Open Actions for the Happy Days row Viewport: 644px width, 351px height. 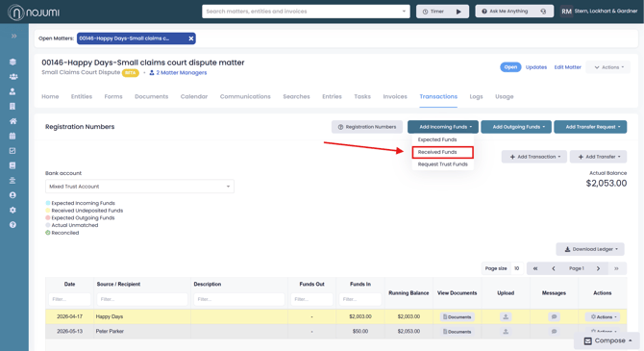coord(603,317)
